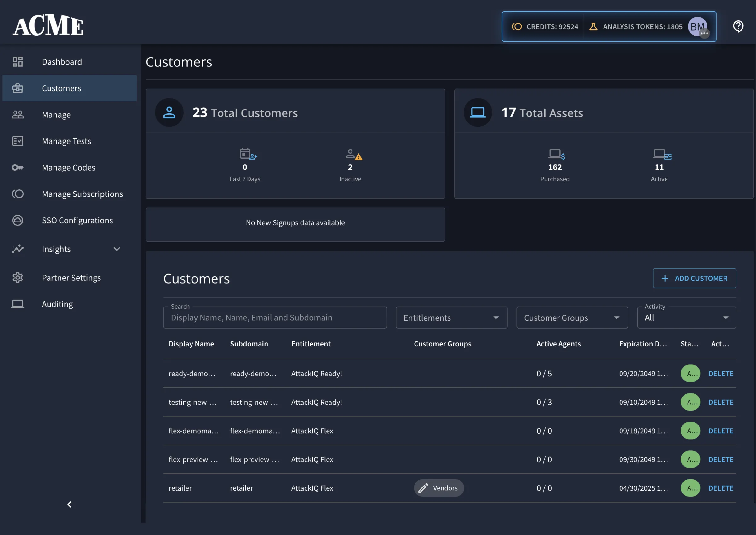Click the Manage Codes key icon

(17, 168)
